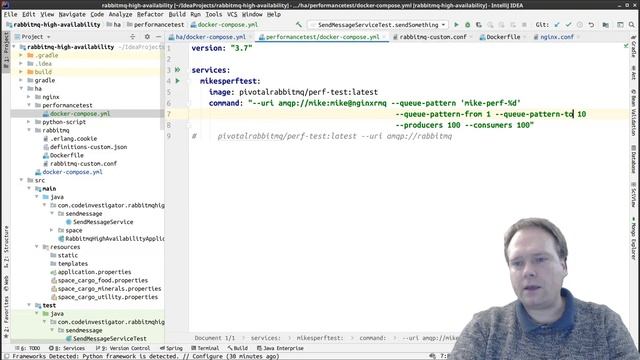Open the Navigate menu
This screenshot has width=640, height=360.
coord(72,14)
